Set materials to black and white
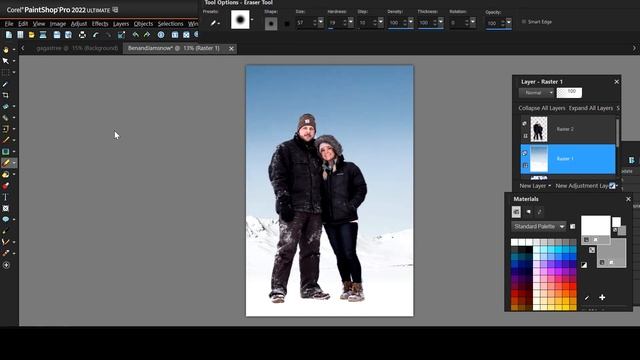The height and width of the screenshot is (360, 640). [584, 265]
